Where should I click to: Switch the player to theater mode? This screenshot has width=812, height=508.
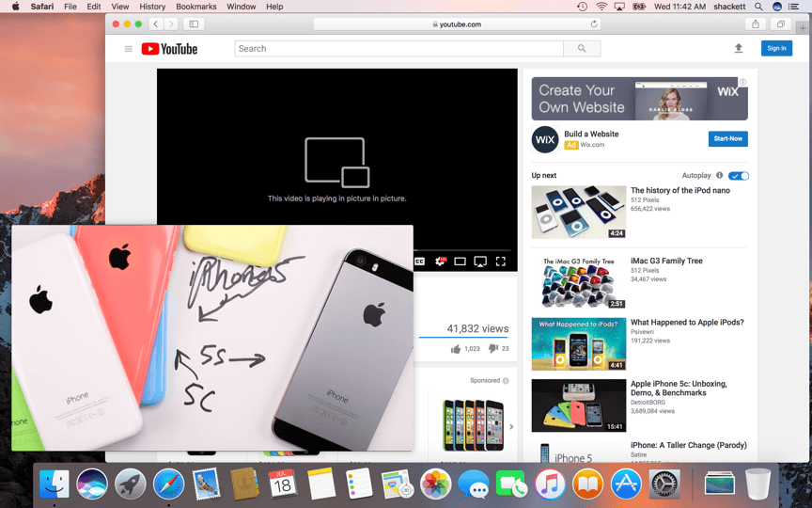pyautogui.click(x=460, y=262)
